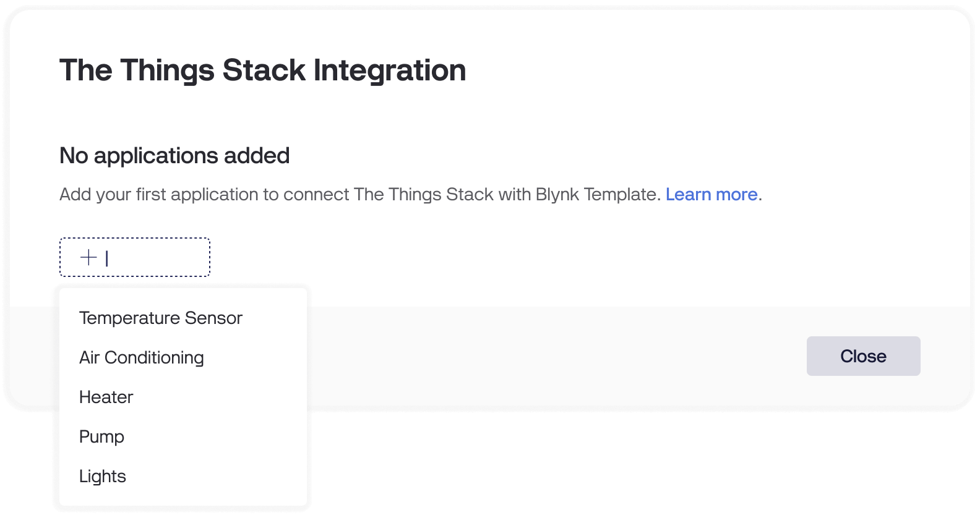The image size is (980, 523).
Task: Click 'The Things Stack Integration' title
Action: pyautogui.click(x=262, y=70)
